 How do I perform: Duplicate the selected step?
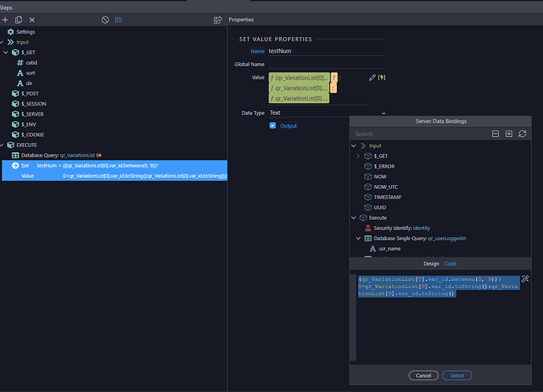point(19,20)
